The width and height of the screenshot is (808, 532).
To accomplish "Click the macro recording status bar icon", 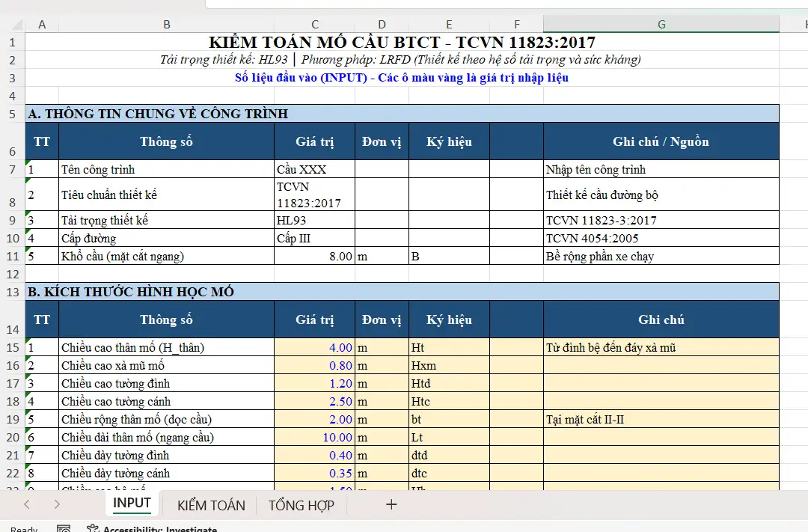I will (64, 528).
